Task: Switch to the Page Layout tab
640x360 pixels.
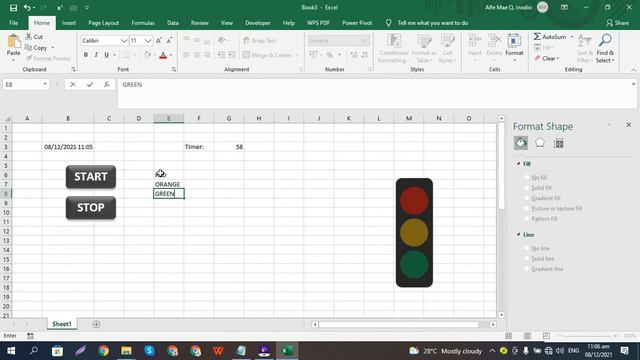Action: click(x=104, y=23)
